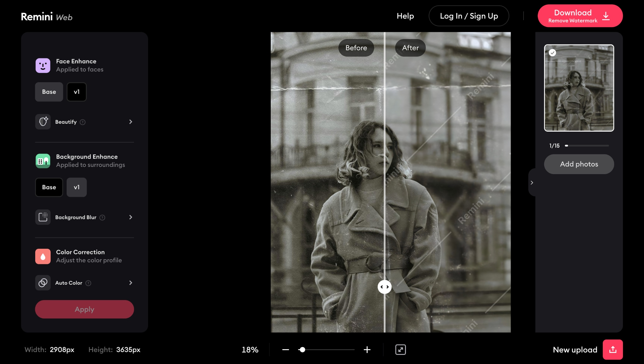Toggle the thumbnail selection checkmark
Screen dimensions: 644x364
[x=552, y=53]
